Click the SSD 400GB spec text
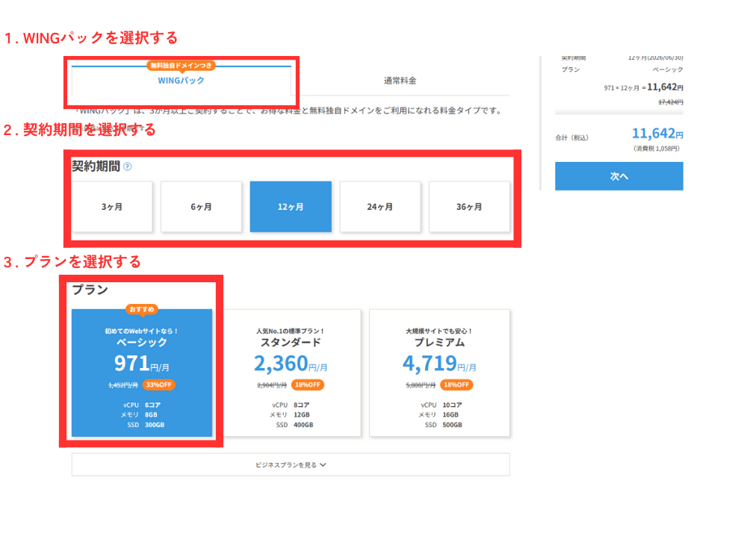This screenshot has width=747, height=560. tap(294, 425)
